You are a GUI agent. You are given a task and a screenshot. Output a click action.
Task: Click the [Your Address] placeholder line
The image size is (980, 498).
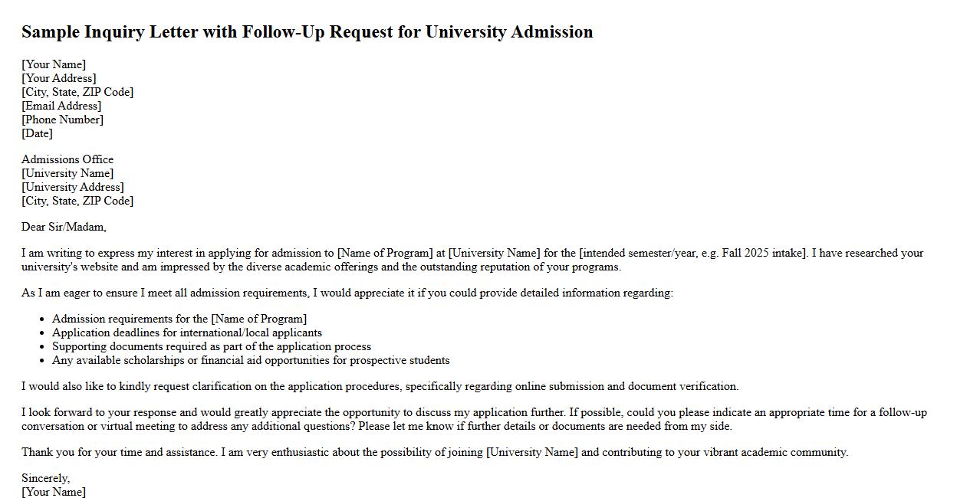tap(59, 78)
